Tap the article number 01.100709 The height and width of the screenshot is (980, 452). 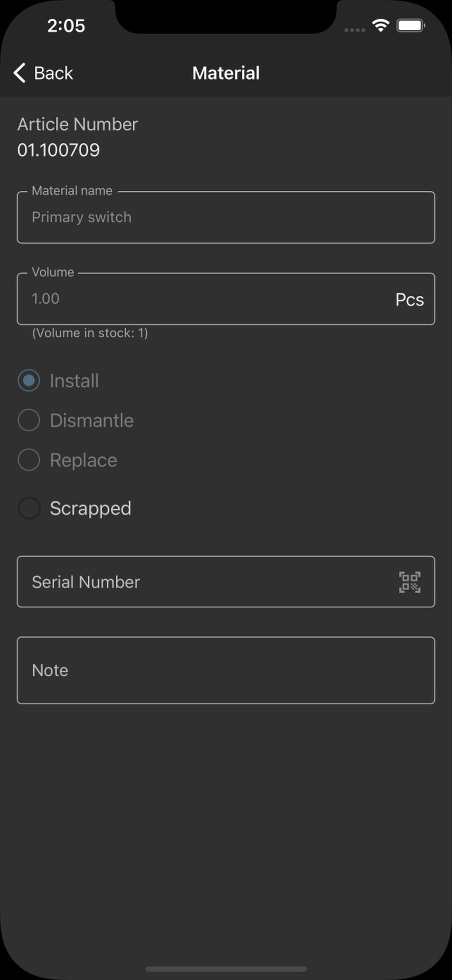tap(59, 150)
